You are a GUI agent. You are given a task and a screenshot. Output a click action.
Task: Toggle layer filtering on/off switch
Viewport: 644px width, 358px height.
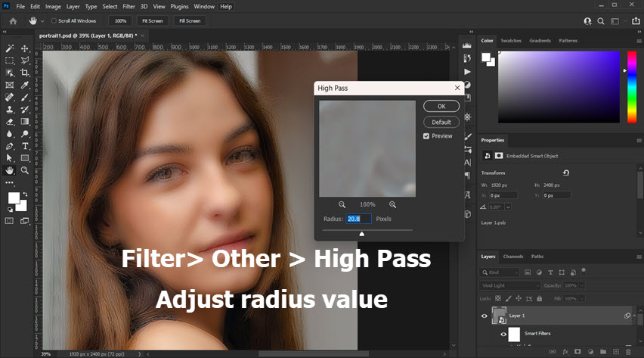pos(584,271)
